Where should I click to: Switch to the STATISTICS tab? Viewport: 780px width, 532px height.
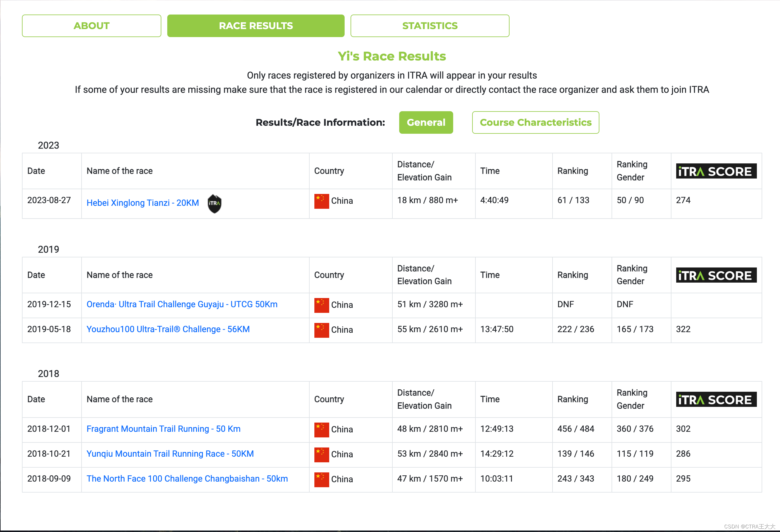coord(430,26)
